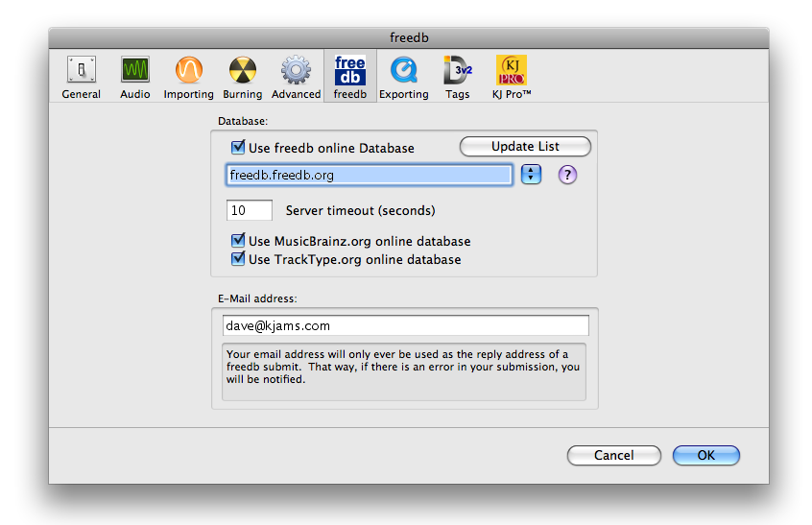Image resolution: width=812 pixels, height=525 pixels.
Task: Click the e-mail address field
Action: pyautogui.click(x=405, y=325)
